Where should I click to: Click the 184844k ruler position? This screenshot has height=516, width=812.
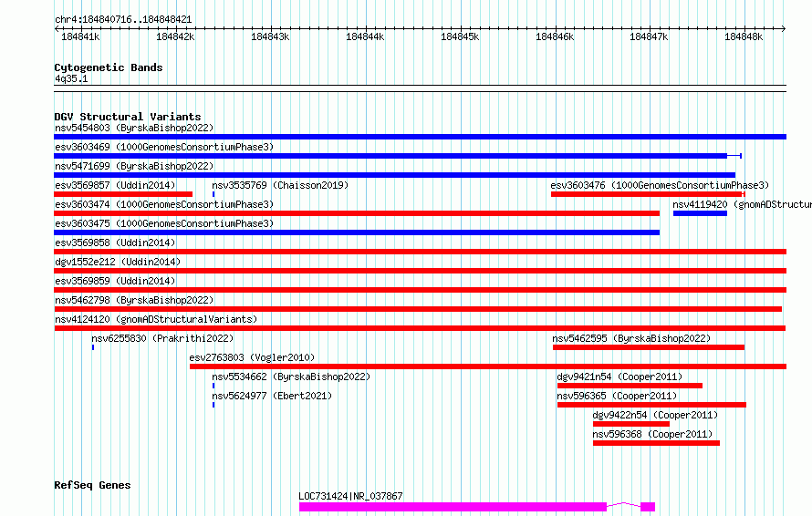point(365,36)
